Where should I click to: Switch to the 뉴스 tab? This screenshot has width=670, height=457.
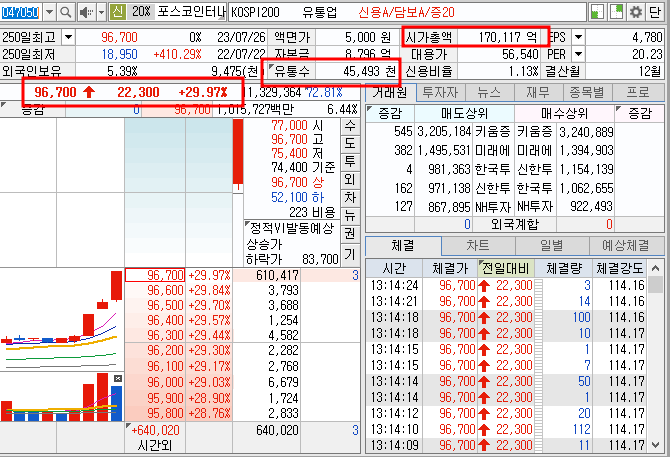click(489, 92)
